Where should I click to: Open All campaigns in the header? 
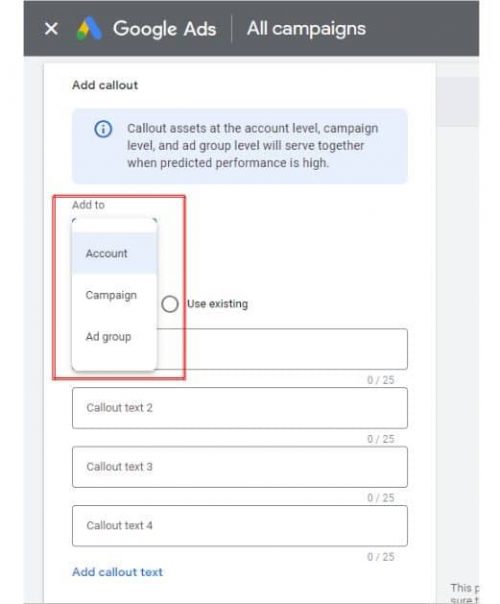[x=306, y=29]
